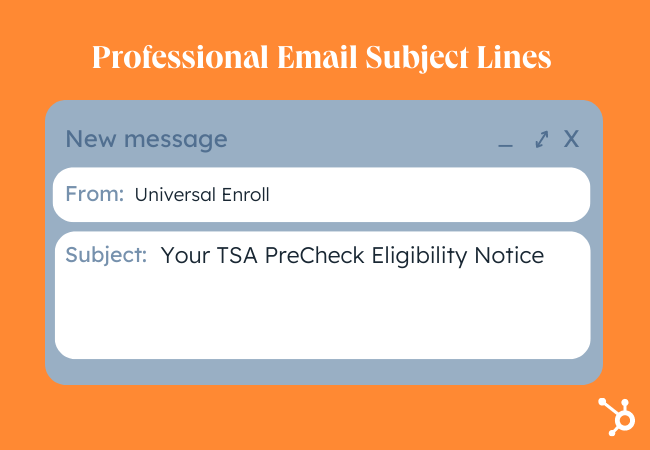Click the "Subject:" field label
Screen dimensions: 650x450
106,255
